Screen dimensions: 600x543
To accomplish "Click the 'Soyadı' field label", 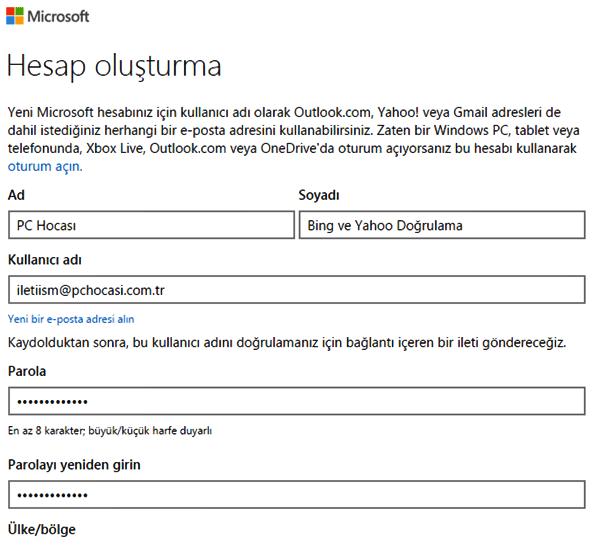I will click(321, 195).
